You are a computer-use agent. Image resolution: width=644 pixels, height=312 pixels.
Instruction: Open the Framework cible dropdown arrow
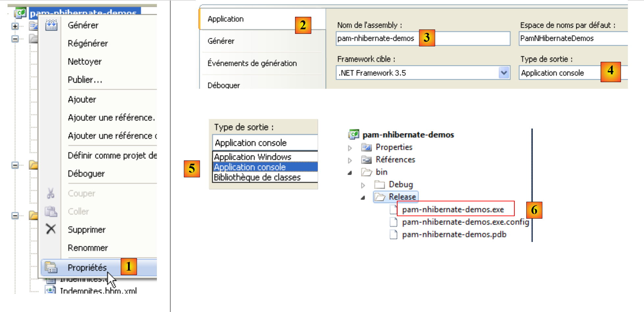coord(504,73)
